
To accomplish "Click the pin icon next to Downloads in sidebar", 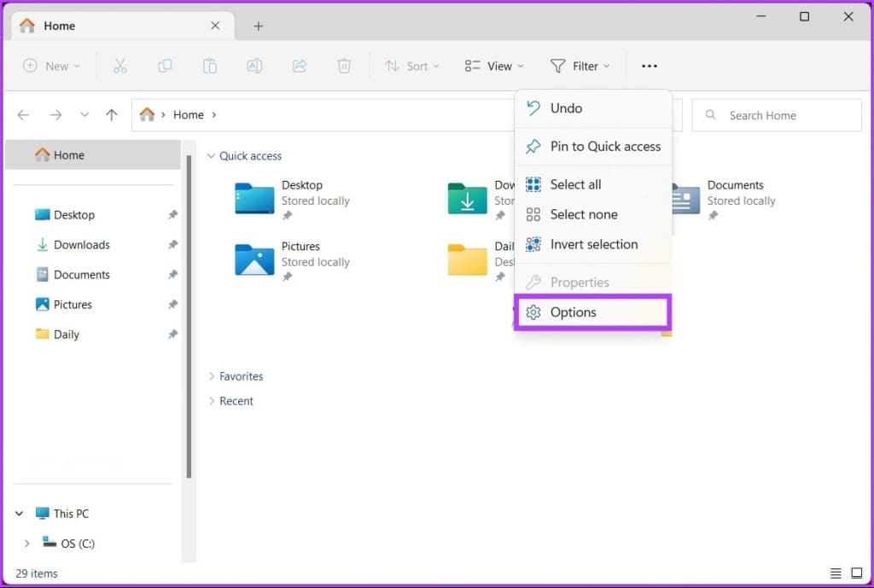I will [172, 245].
